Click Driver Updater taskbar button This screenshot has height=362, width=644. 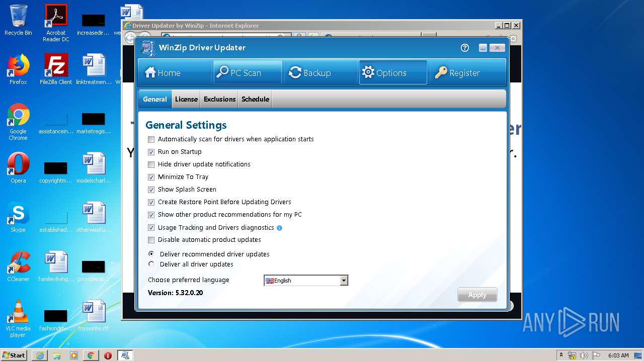(x=125, y=355)
